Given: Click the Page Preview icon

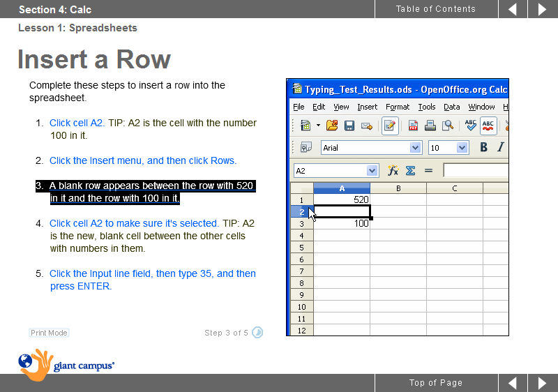Looking at the screenshot, I should click(x=448, y=126).
